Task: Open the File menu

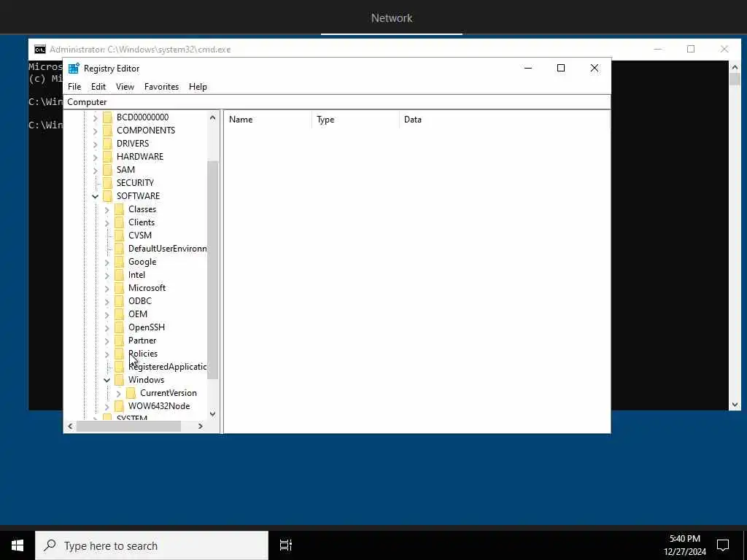Action: click(74, 87)
